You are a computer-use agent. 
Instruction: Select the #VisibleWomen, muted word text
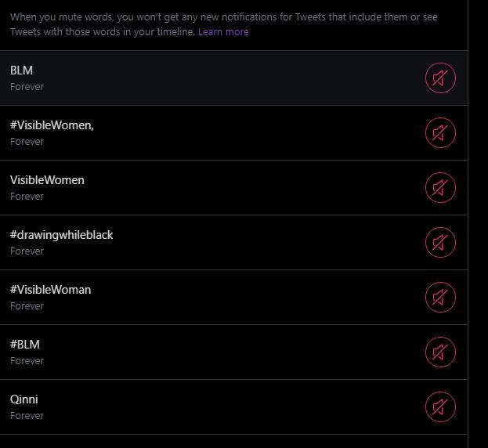(52, 125)
